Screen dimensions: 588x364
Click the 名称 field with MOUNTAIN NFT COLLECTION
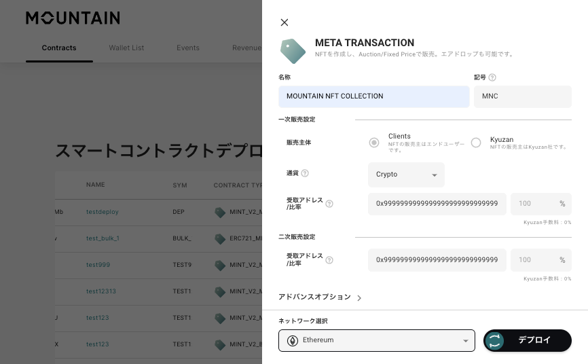point(373,96)
